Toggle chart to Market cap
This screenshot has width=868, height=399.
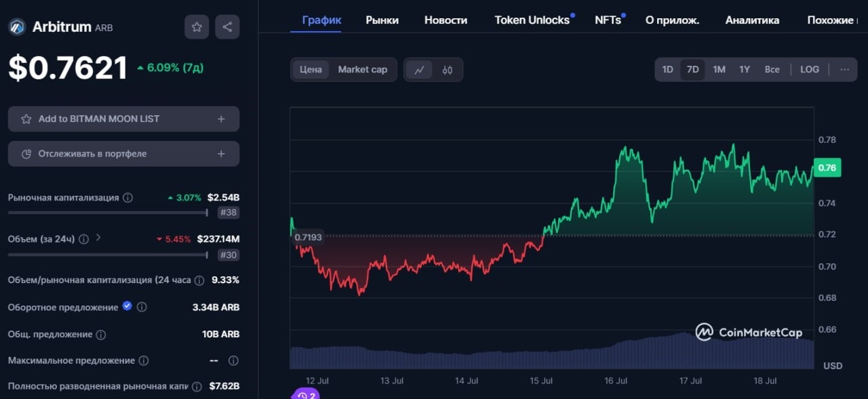click(x=363, y=69)
